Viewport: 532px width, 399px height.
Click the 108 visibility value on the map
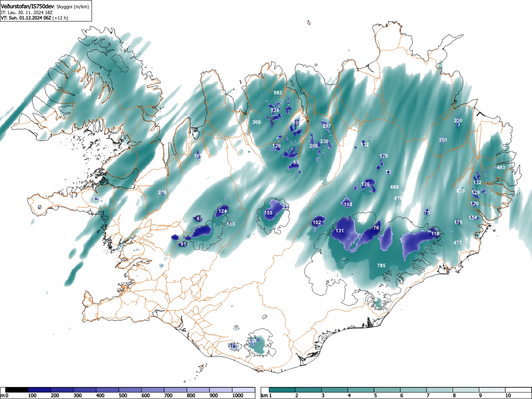point(348,204)
